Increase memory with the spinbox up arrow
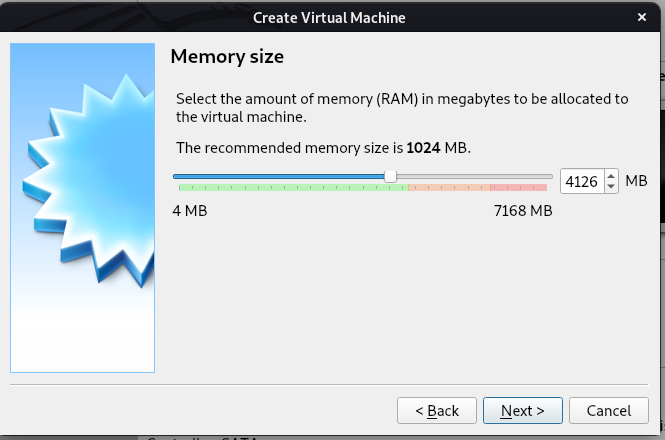The height and width of the screenshot is (440, 665). pyautogui.click(x=611, y=176)
